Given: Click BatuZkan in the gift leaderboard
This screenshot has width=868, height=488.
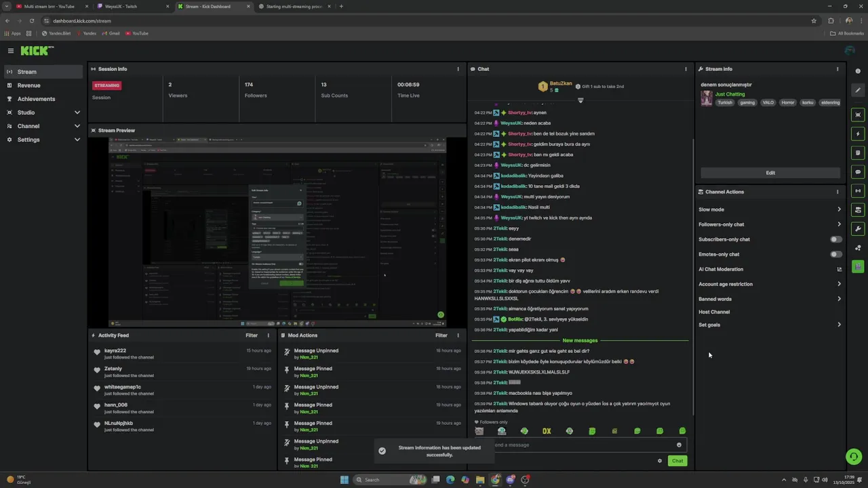Looking at the screenshot, I should point(561,83).
